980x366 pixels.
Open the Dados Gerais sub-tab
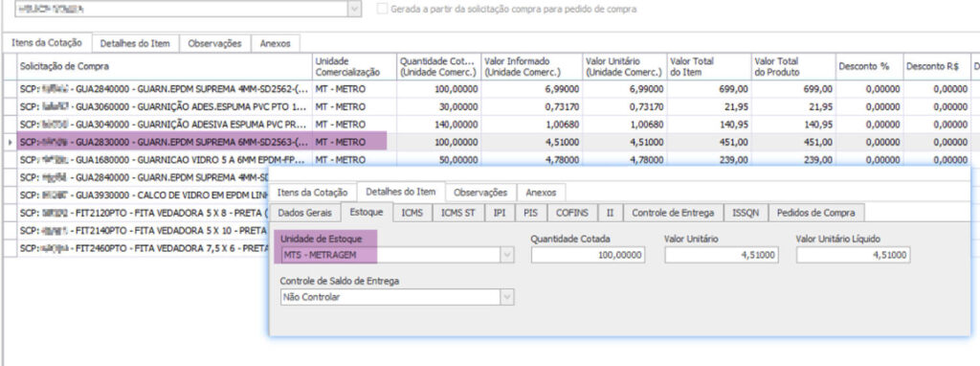click(305, 213)
